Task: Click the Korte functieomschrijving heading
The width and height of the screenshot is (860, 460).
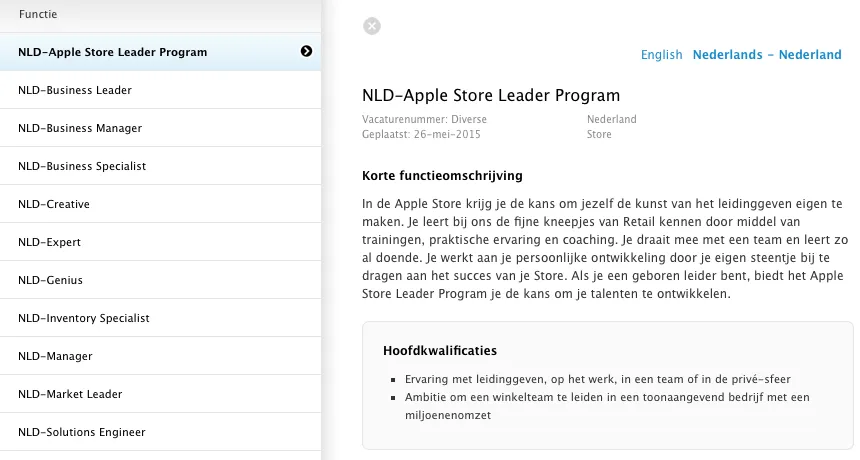Action: point(442,176)
